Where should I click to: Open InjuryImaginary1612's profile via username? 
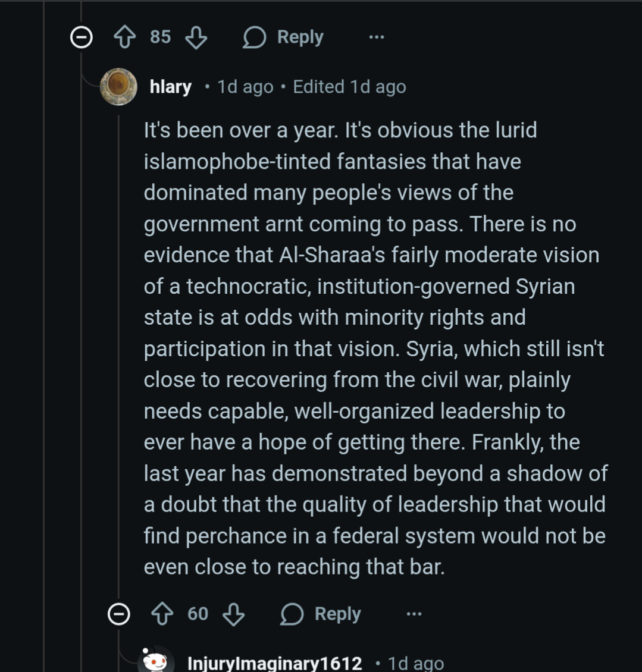274,663
